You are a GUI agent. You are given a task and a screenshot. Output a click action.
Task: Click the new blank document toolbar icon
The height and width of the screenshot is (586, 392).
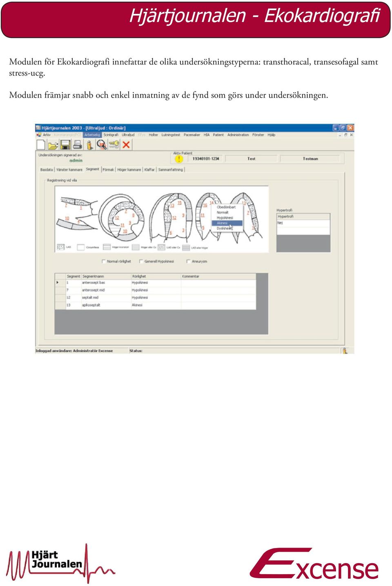pos(41,145)
